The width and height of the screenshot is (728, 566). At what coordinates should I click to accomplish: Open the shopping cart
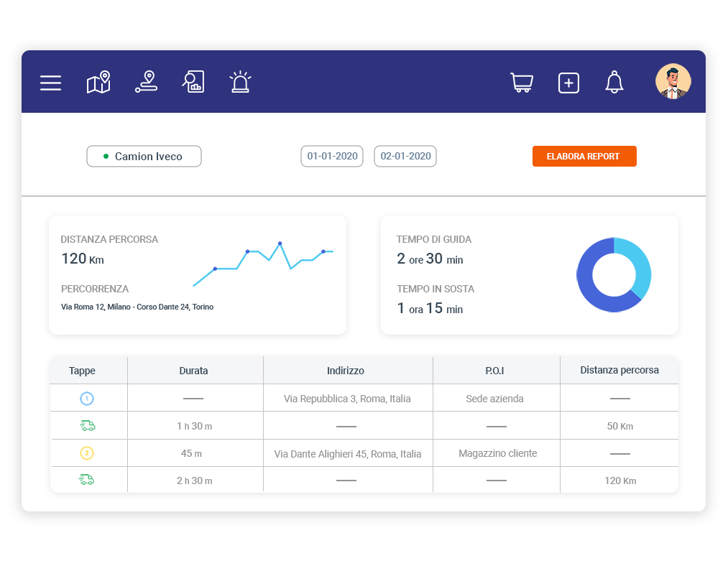click(522, 83)
